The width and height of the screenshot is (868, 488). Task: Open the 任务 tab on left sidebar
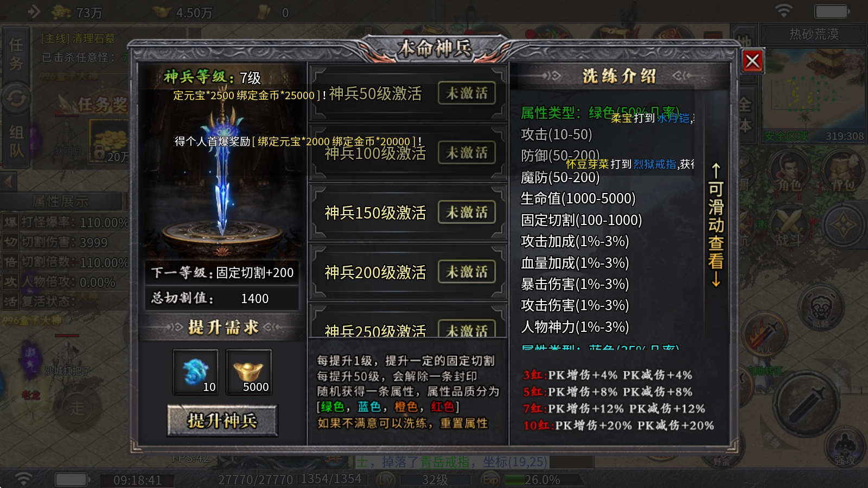15,54
